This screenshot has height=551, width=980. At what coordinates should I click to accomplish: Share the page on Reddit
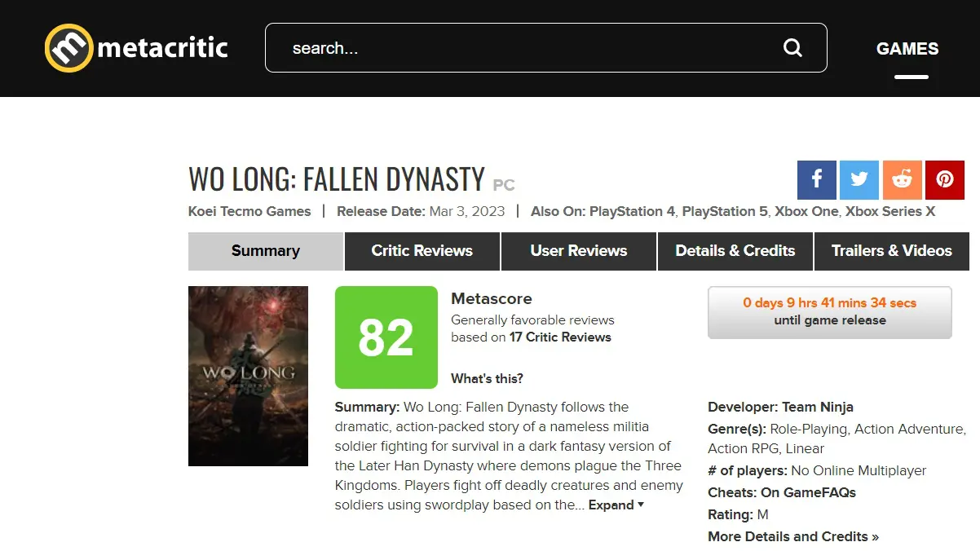[x=903, y=180]
